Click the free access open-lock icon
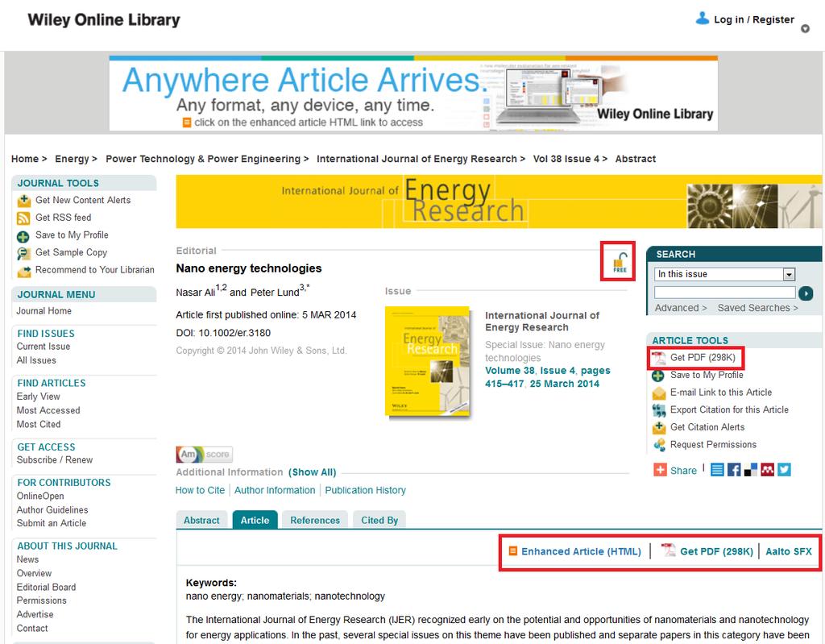 (620, 262)
